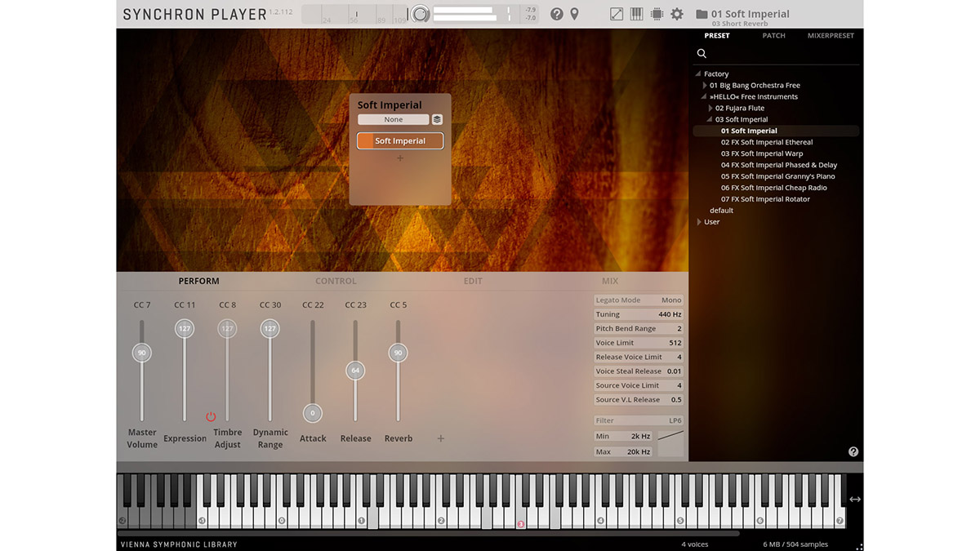980x551 pixels.
Task: Click the layers stack icon beside None
Action: [x=437, y=119]
